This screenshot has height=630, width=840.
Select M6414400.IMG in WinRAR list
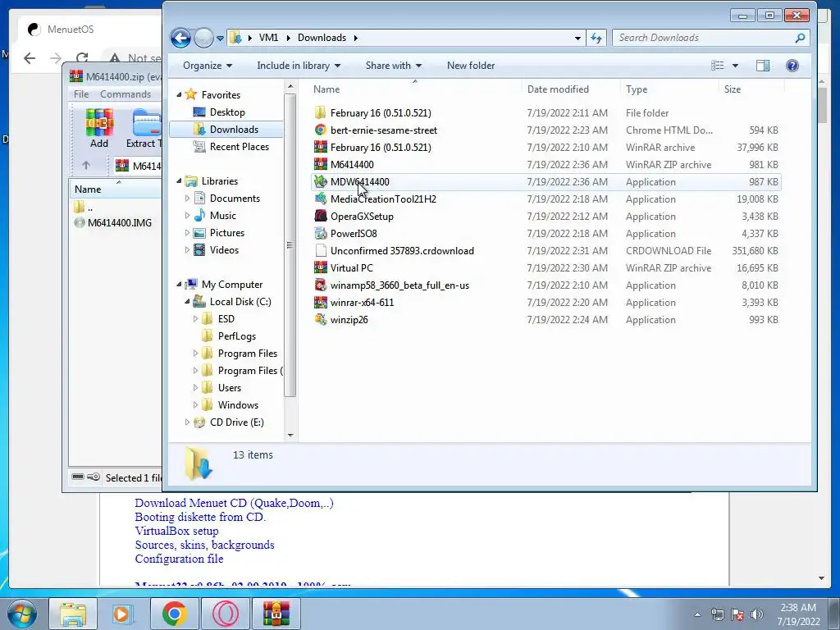[x=120, y=223]
